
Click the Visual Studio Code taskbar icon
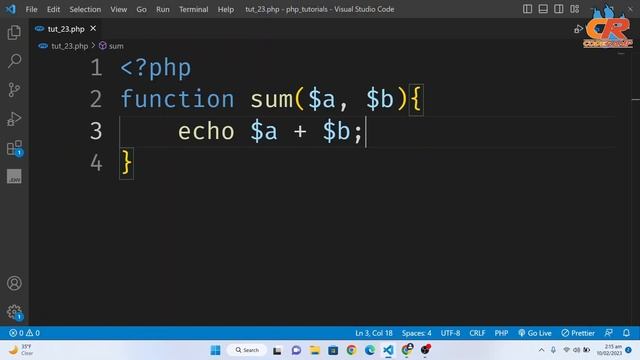click(x=388, y=350)
